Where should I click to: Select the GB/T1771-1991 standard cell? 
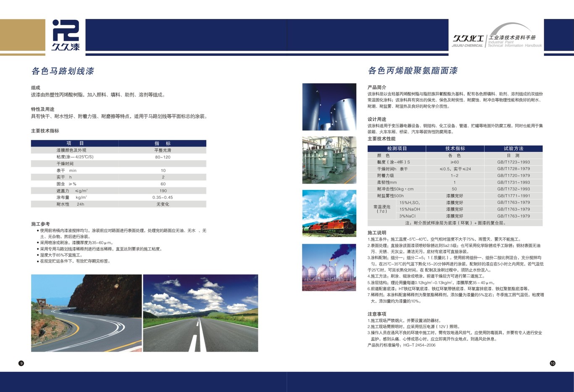[513, 196]
